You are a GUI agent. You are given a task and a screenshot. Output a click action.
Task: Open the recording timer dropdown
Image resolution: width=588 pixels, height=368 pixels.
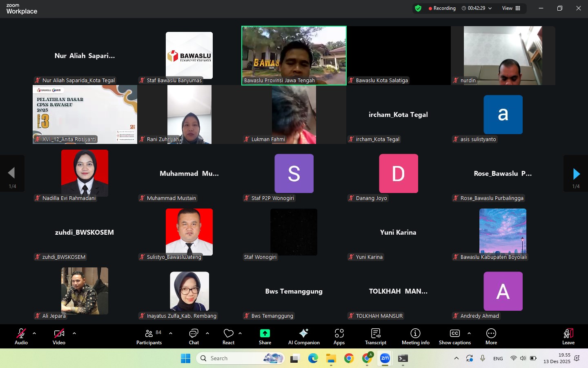[490, 8]
